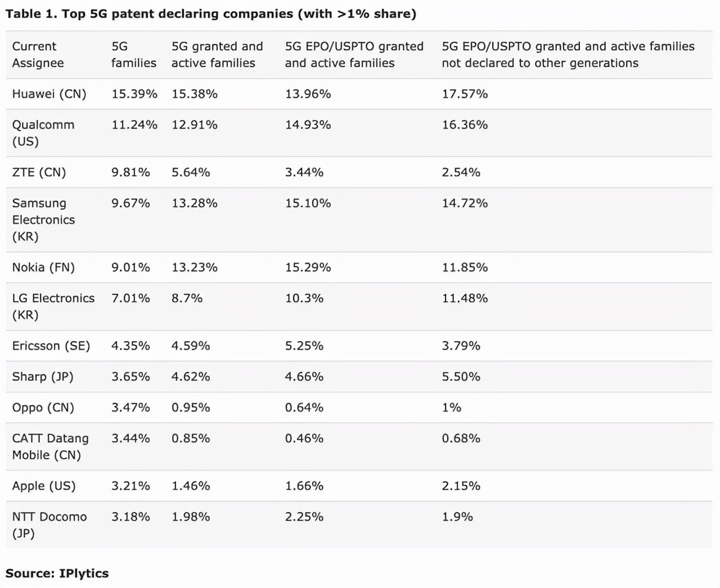Click Nokia's 15.29% value
This screenshot has width=720, height=588.
tap(308, 267)
